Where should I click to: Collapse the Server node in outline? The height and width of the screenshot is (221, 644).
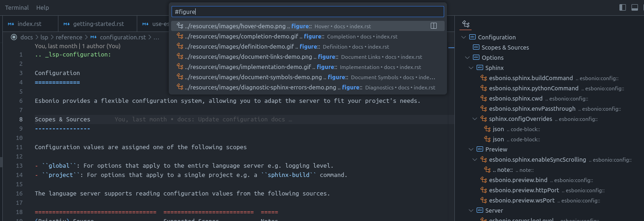pos(471,210)
